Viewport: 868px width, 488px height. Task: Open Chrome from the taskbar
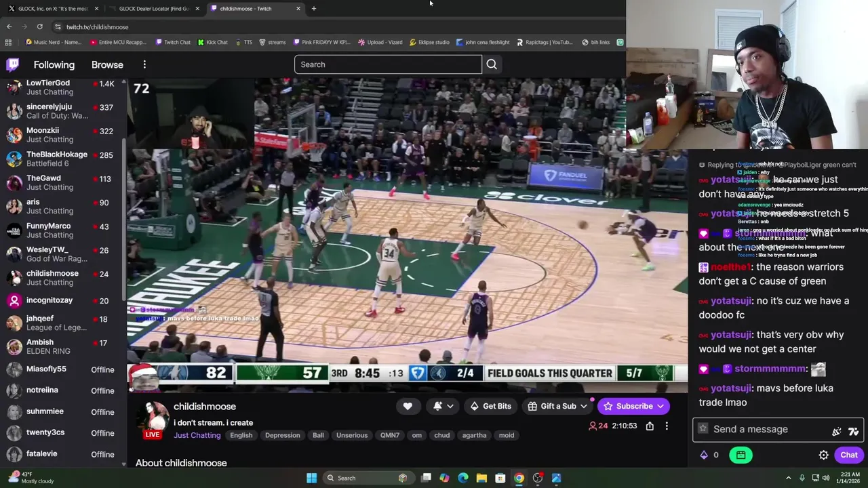[x=519, y=478]
